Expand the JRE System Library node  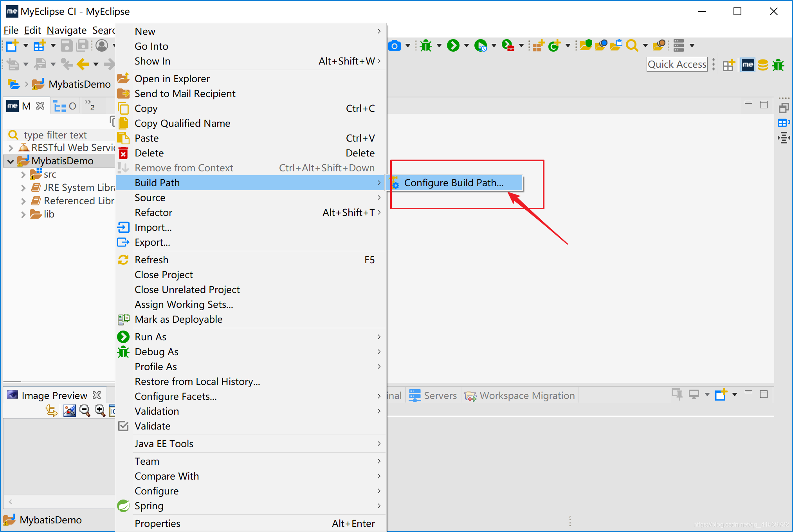click(x=23, y=188)
